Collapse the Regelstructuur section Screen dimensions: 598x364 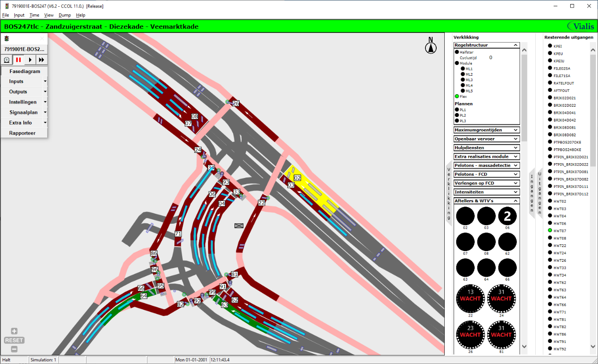coord(516,45)
